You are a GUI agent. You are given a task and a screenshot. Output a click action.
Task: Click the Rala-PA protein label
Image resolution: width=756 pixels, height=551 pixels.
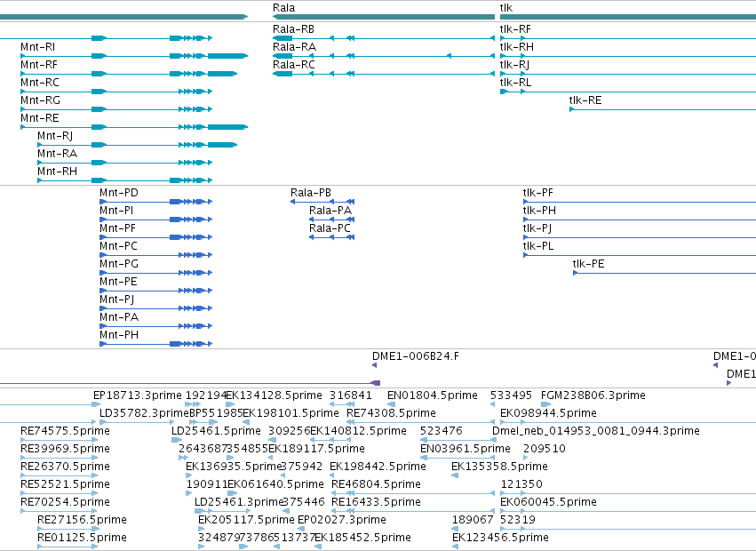click(x=330, y=212)
